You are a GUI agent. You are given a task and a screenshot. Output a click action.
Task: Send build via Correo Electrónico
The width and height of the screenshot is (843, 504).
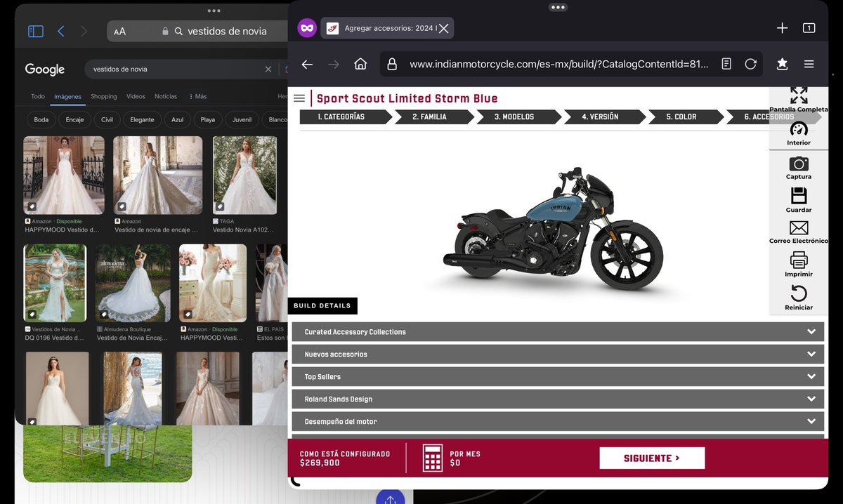coord(799,232)
